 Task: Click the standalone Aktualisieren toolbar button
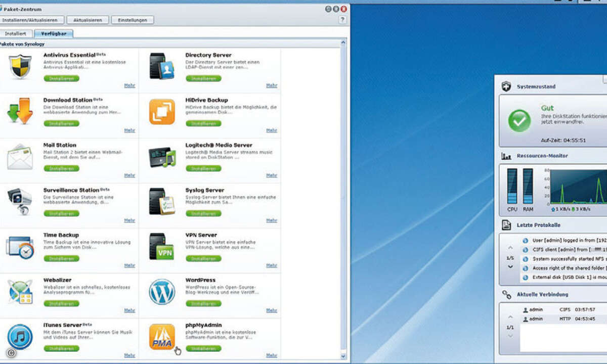(x=88, y=20)
